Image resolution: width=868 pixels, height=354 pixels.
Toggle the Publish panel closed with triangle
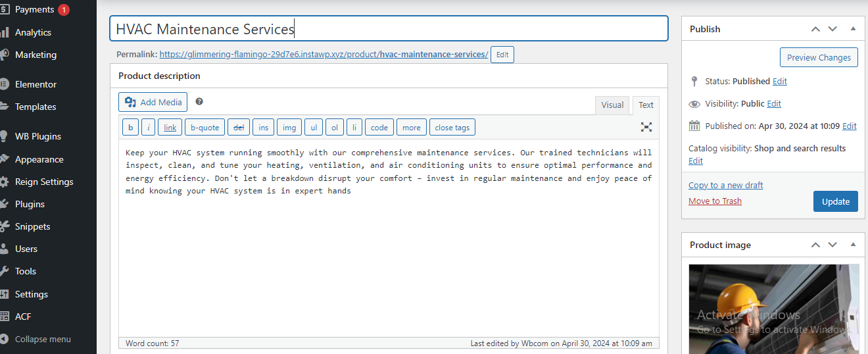click(x=853, y=29)
